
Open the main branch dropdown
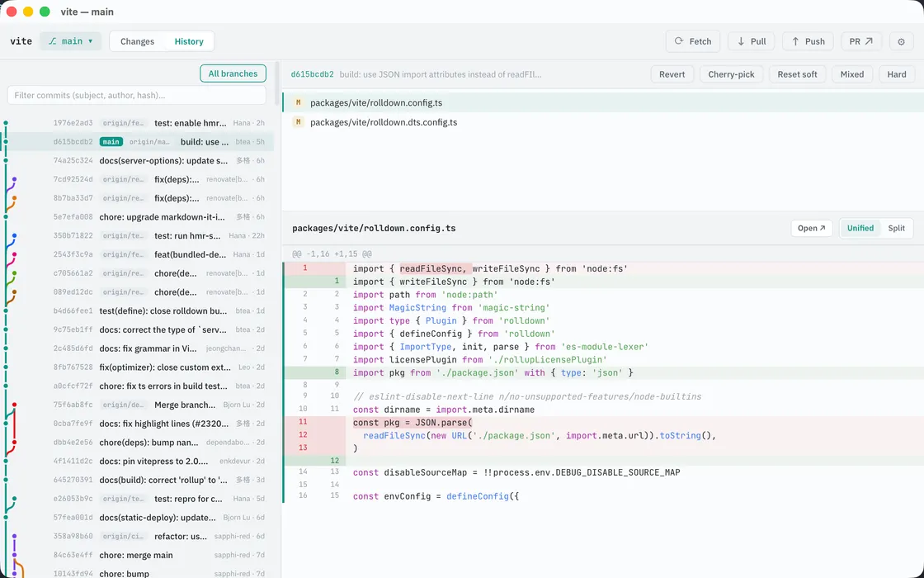tap(71, 41)
